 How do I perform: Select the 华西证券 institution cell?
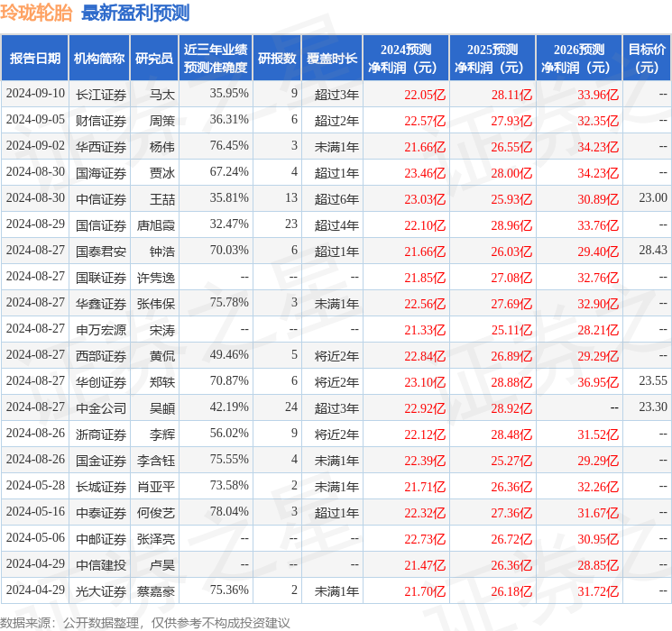[101, 147]
